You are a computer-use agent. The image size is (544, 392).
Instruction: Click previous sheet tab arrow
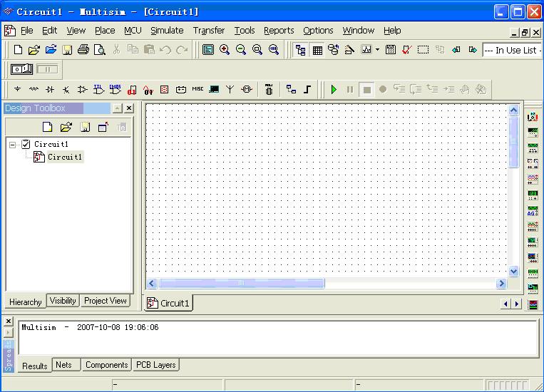pyautogui.click(x=505, y=304)
